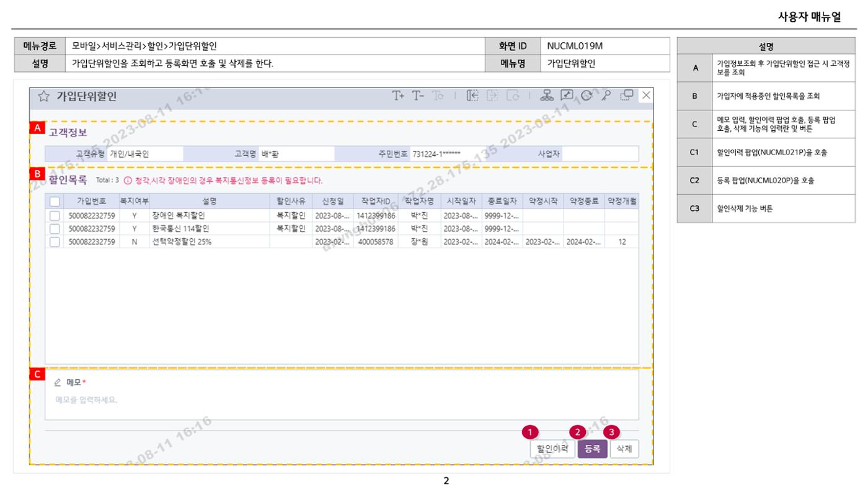Click the dimmed panel-right arrow icon
Image resolution: width=868 pixels, height=489 pixels.
(492, 96)
